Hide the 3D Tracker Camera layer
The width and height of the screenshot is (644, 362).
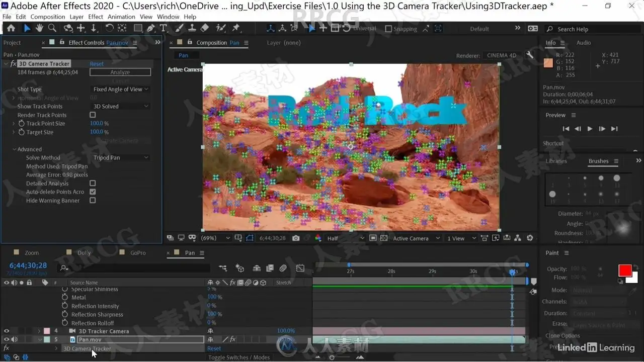click(7, 331)
